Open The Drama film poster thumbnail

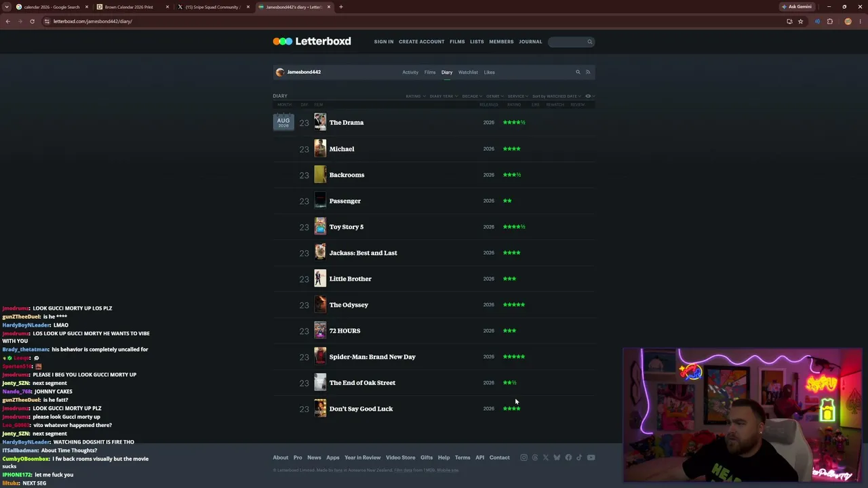tap(320, 123)
